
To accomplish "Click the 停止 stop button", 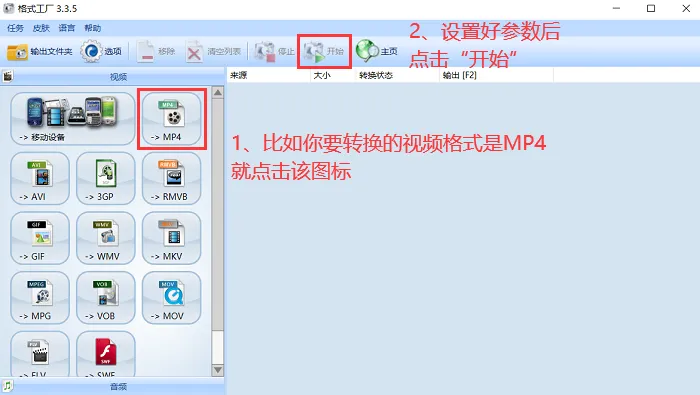I will pos(274,52).
